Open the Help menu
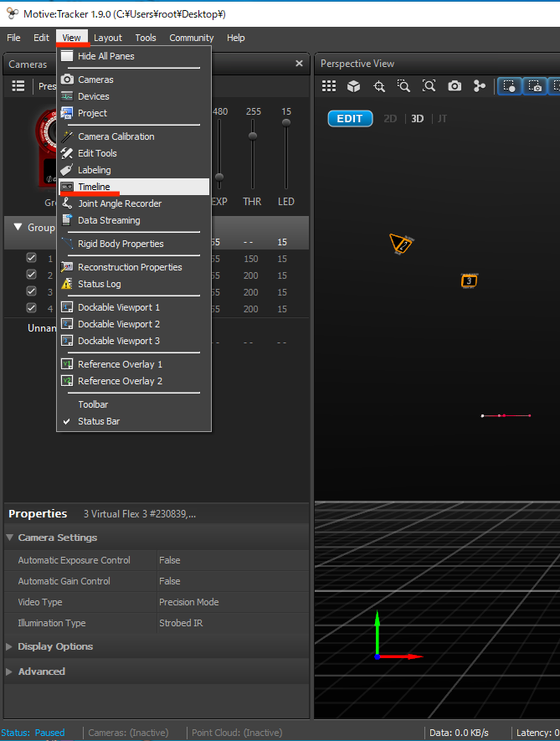This screenshot has height=741, width=560. 236,38
